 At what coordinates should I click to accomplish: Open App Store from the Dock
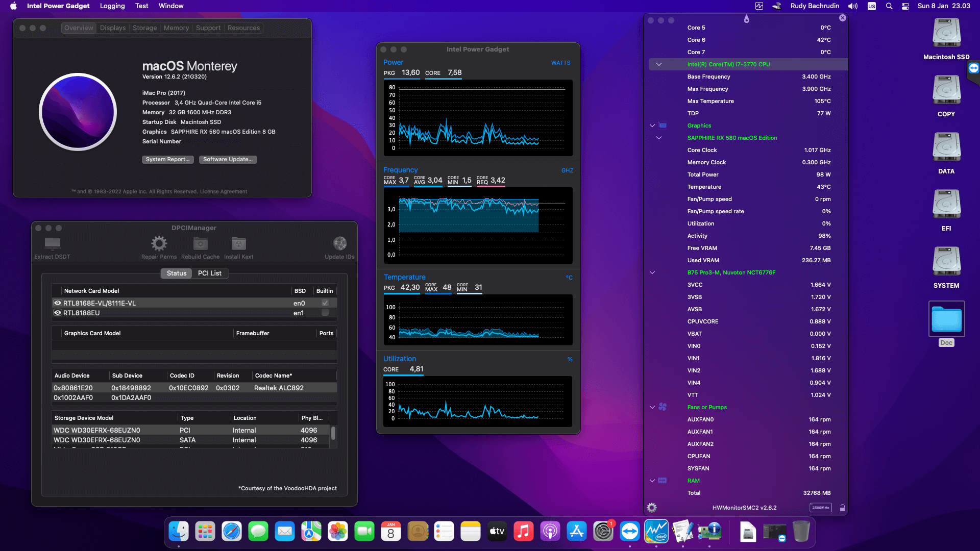point(577,532)
